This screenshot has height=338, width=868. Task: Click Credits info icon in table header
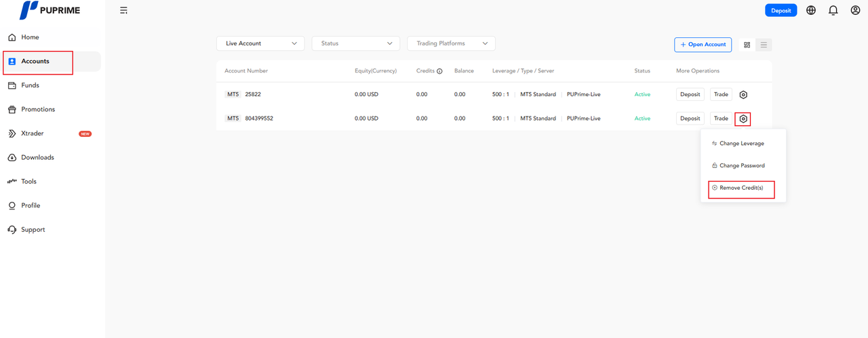tap(439, 71)
